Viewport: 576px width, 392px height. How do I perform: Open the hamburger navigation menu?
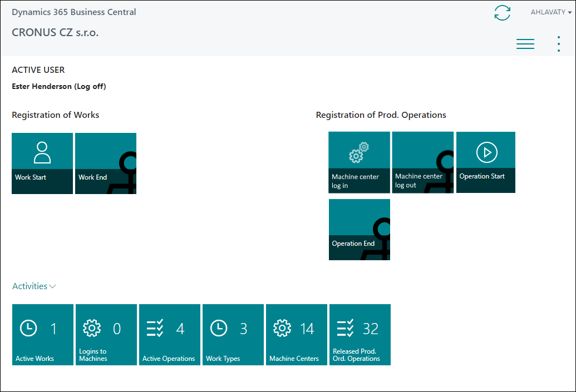tap(525, 44)
